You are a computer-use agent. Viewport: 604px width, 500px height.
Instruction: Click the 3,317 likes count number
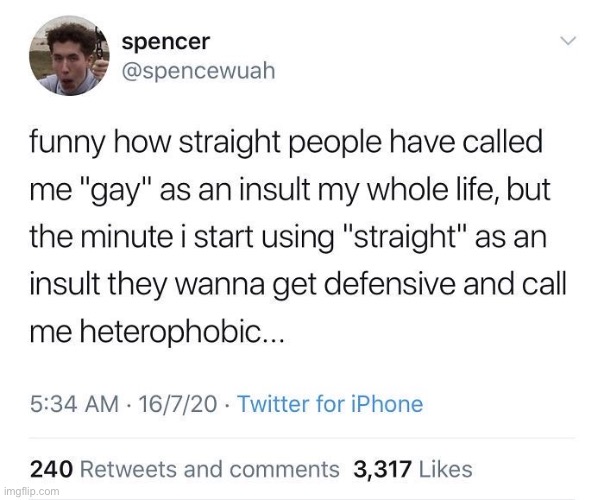click(382, 469)
